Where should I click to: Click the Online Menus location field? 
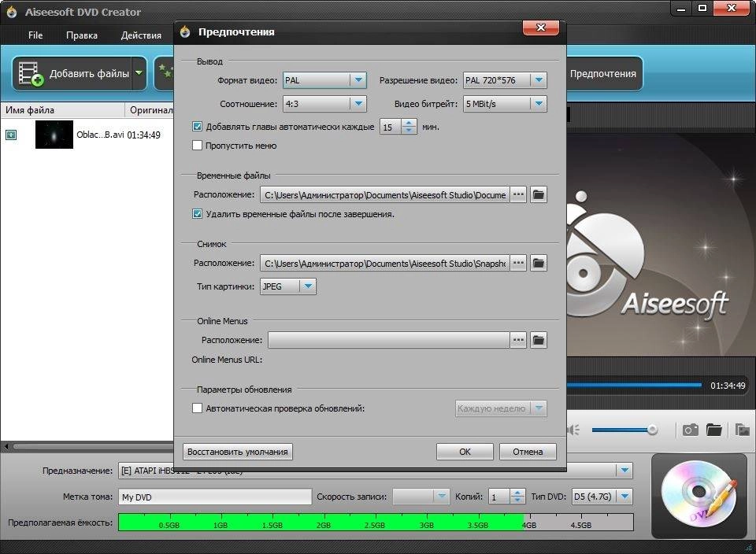tap(388, 340)
